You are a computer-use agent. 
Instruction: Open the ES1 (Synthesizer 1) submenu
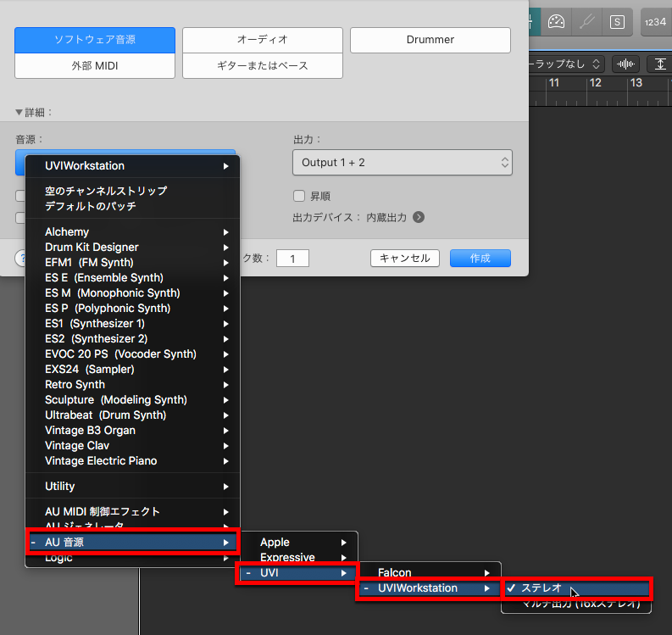(x=133, y=324)
